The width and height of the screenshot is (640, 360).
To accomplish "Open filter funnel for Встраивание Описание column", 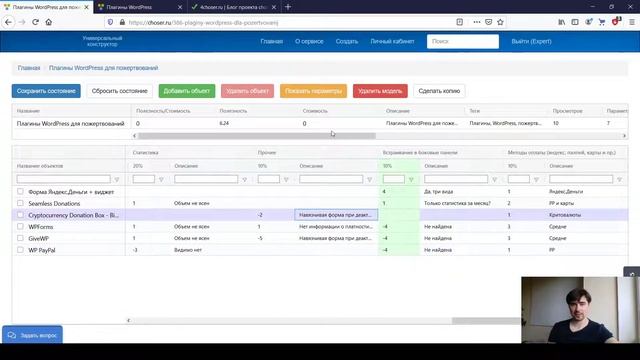I will tap(494, 180).
